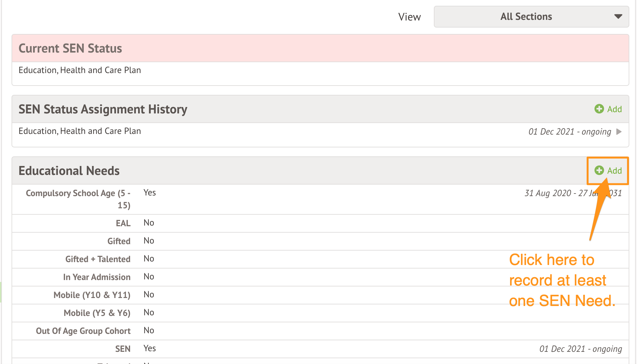Open the SEN row dated 01 Dec 2021

[x=320, y=349]
